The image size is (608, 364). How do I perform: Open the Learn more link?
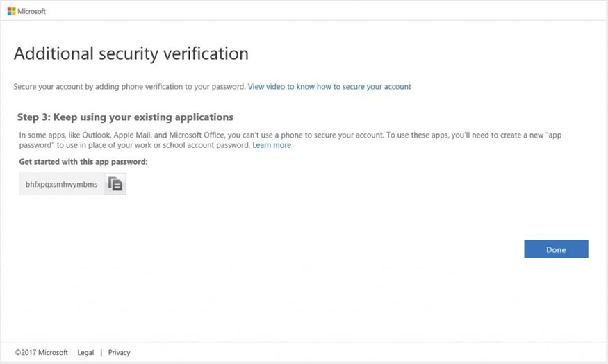click(x=272, y=145)
